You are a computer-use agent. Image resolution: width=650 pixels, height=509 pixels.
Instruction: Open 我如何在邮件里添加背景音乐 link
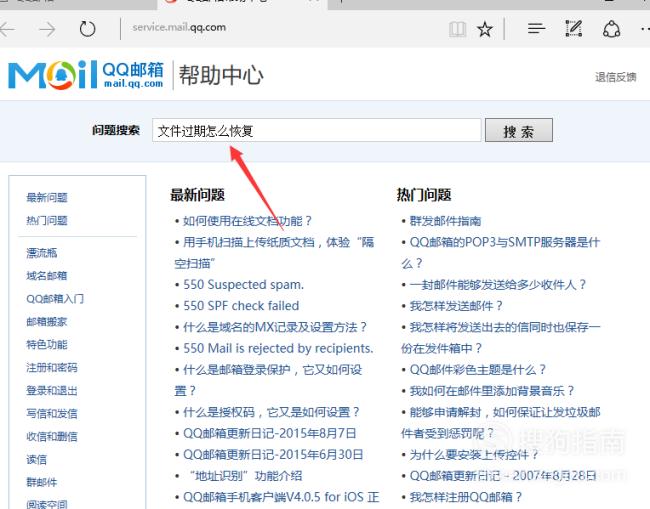point(492,391)
